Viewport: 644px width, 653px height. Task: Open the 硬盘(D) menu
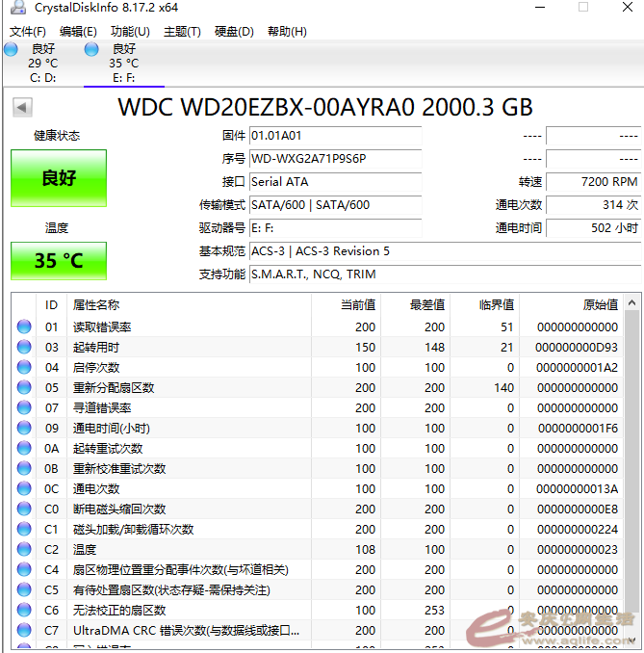234,32
